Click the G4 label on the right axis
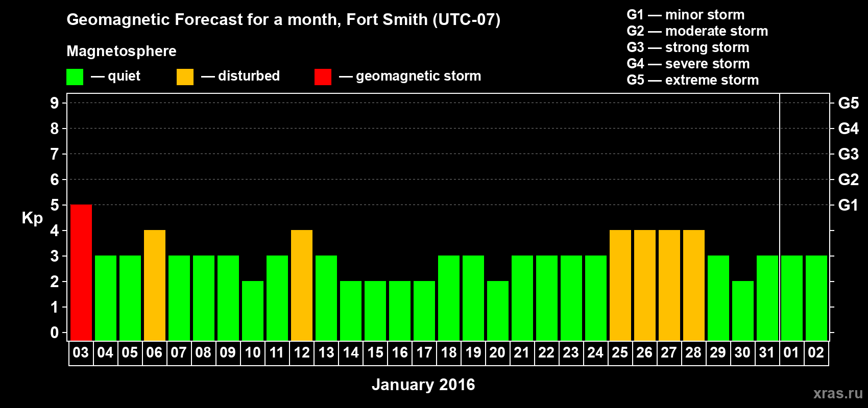The image size is (868, 408). coord(848,129)
